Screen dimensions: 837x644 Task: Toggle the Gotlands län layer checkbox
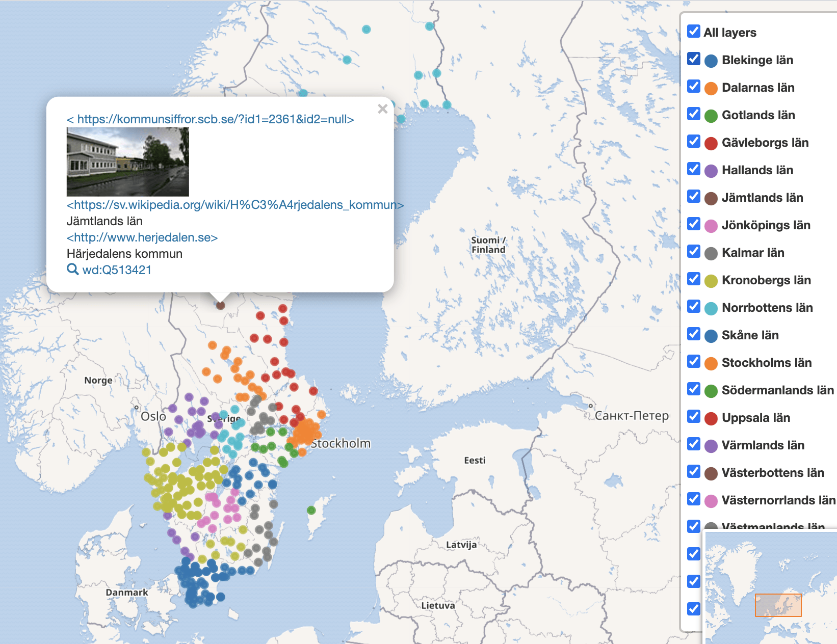[x=694, y=114]
